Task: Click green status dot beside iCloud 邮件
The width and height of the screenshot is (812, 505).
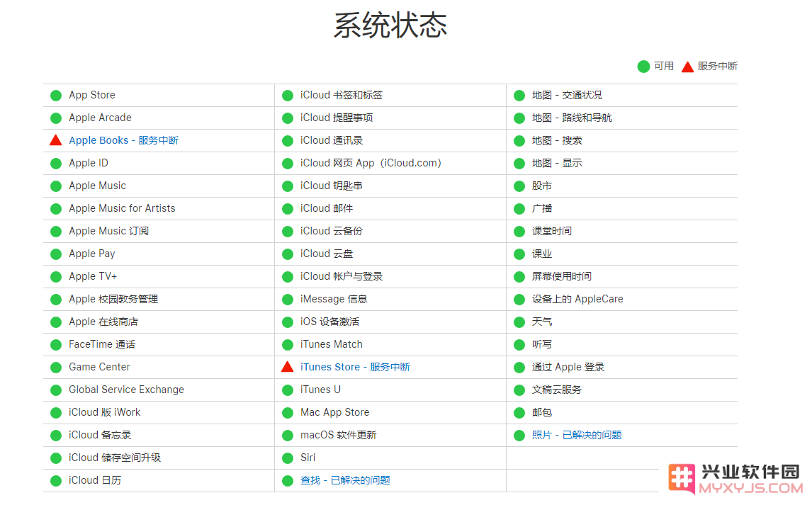Action: pyautogui.click(x=288, y=208)
